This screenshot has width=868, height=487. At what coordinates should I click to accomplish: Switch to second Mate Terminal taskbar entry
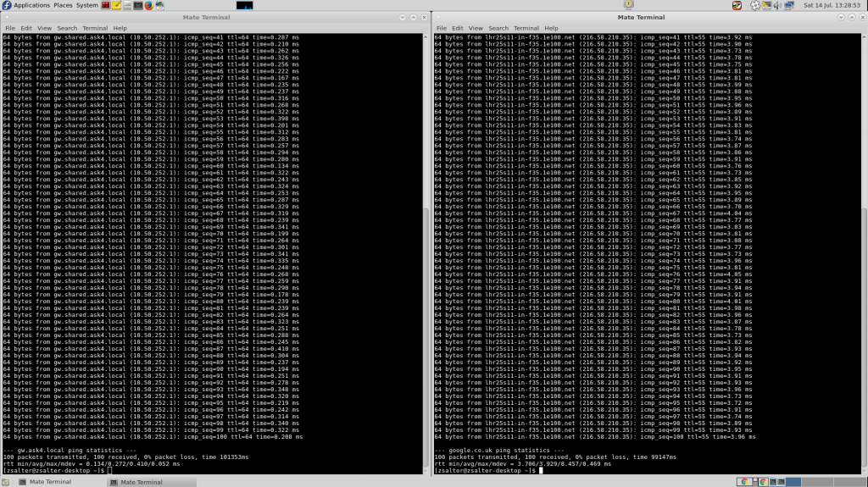tap(151, 482)
